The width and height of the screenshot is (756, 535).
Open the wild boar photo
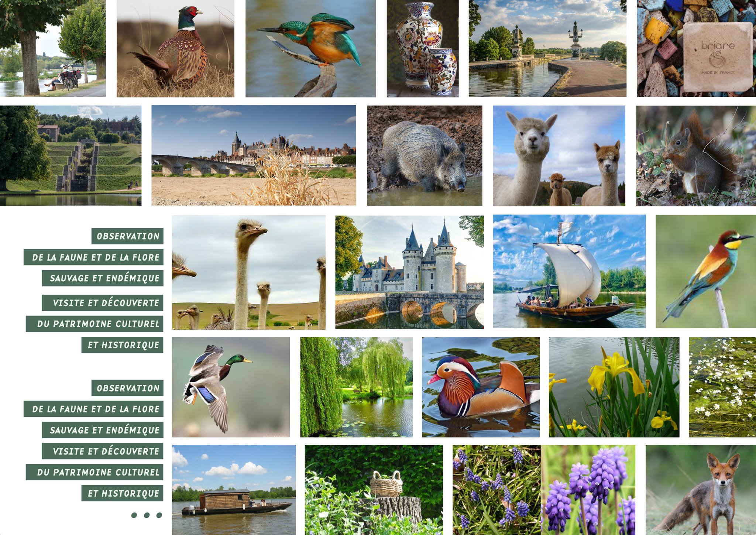point(424,155)
